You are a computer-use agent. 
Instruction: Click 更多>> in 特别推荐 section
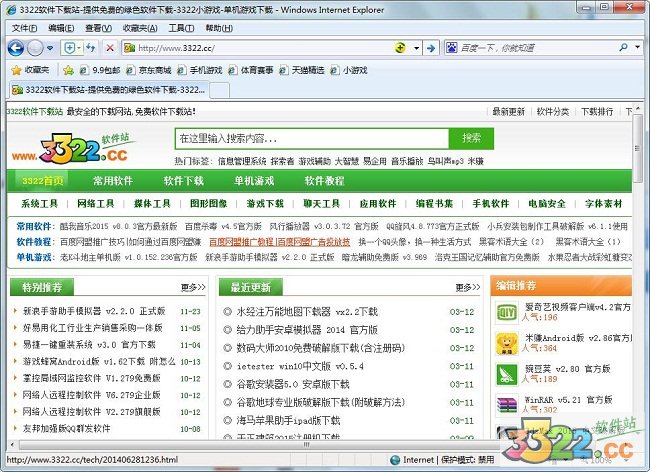[x=193, y=287]
